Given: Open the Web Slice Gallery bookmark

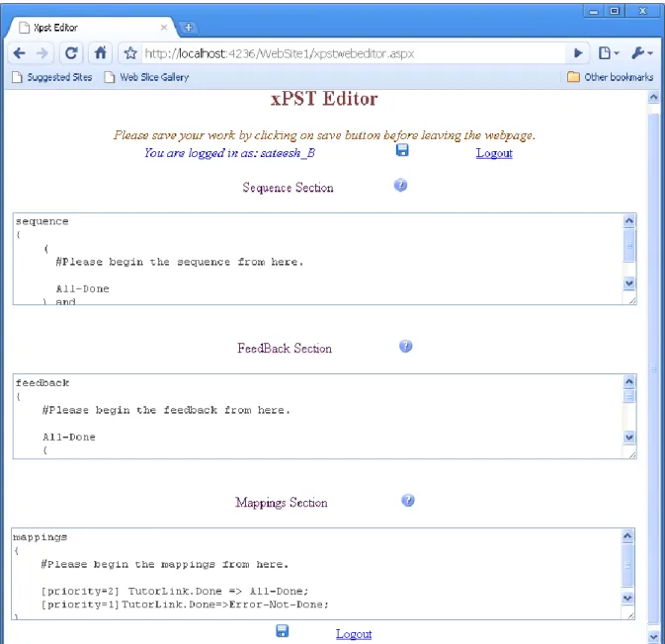Looking at the screenshot, I should 147,77.
